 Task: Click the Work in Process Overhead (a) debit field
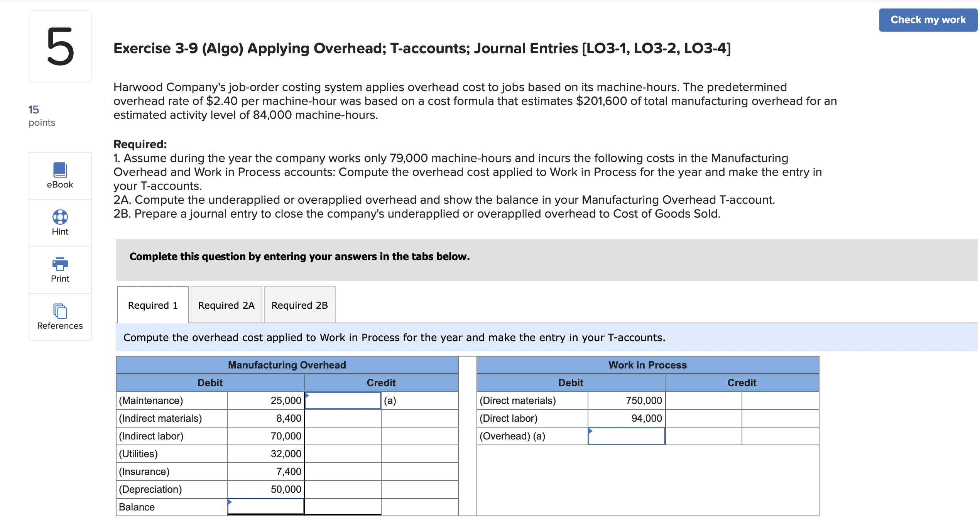point(626,436)
